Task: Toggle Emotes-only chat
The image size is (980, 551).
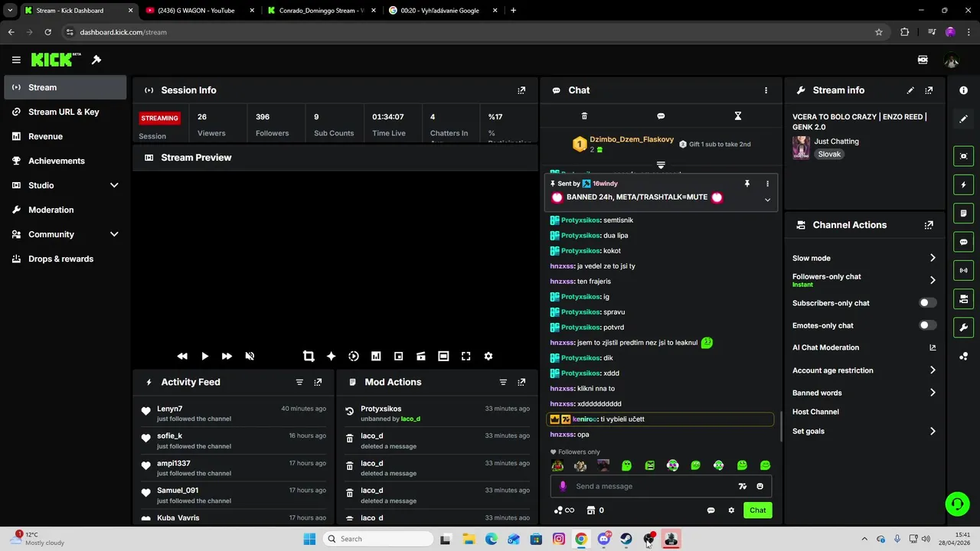Action: click(x=927, y=325)
